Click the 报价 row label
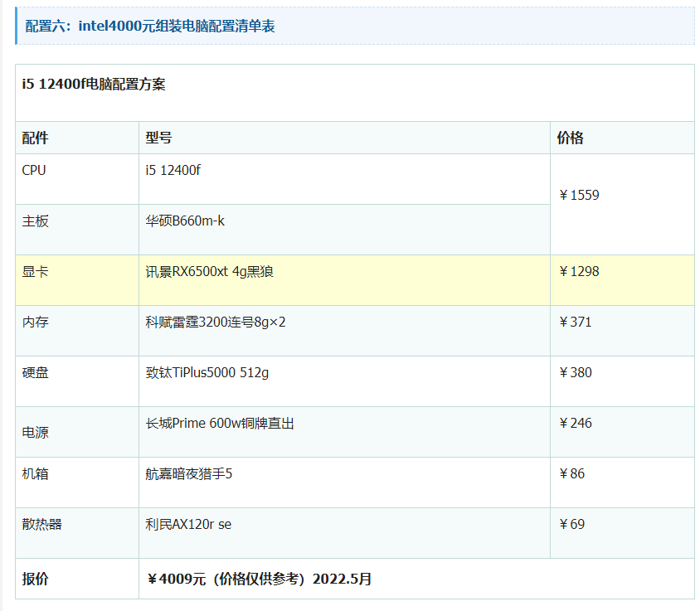 [x=36, y=579]
